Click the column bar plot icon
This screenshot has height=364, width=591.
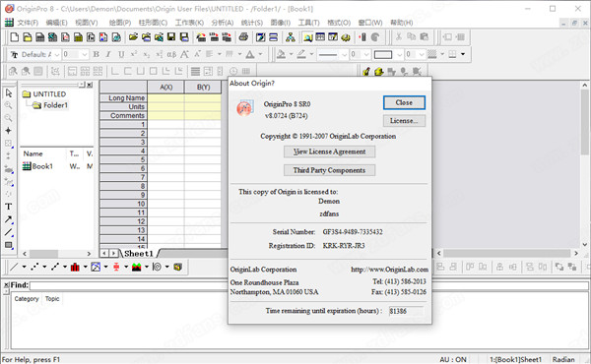(75, 268)
